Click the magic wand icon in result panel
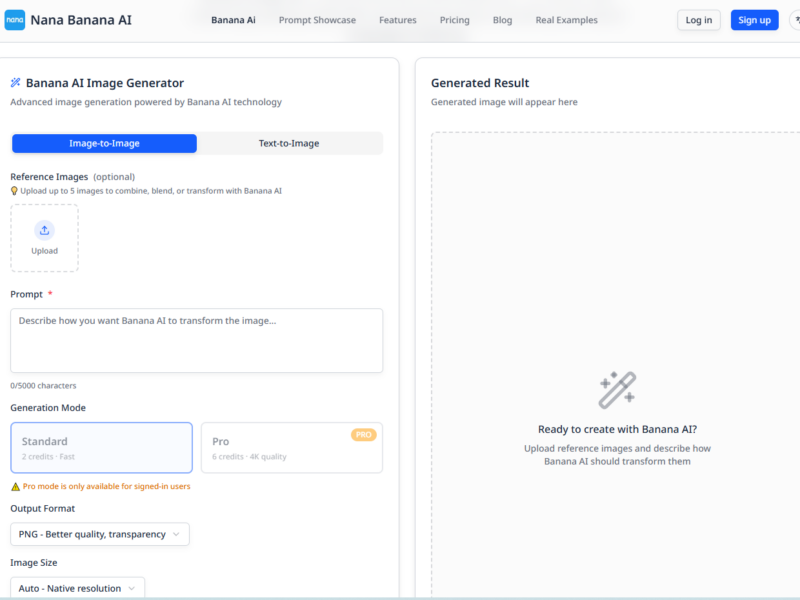Image resolution: width=800 pixels, height=600 pixels. pos(619,389)
